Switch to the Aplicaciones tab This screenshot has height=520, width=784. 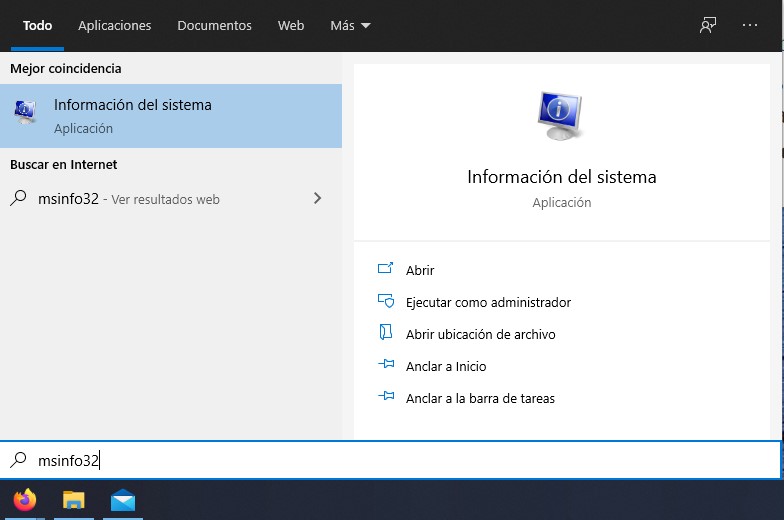point(115,25)
